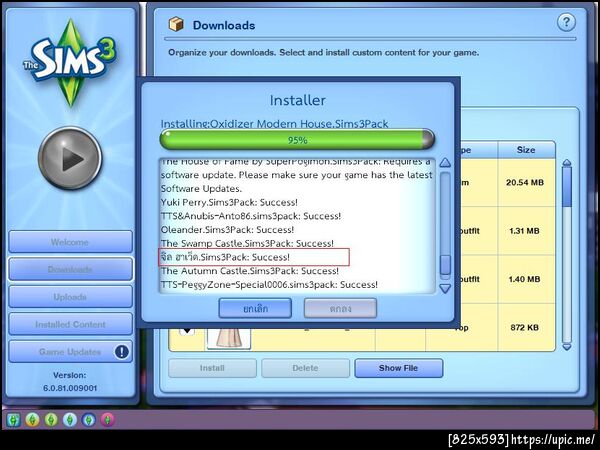
Task: Click the greyed-out ตกลง confirm button
Action: coord(340,308)
